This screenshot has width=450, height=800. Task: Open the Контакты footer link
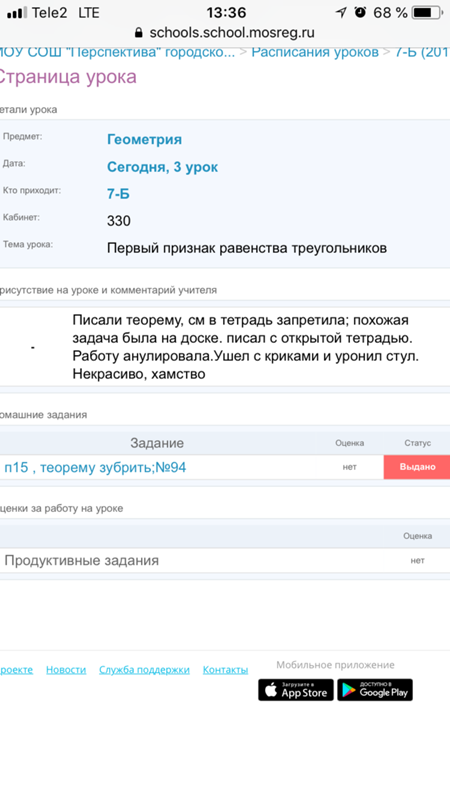click(x=225, y=670)
